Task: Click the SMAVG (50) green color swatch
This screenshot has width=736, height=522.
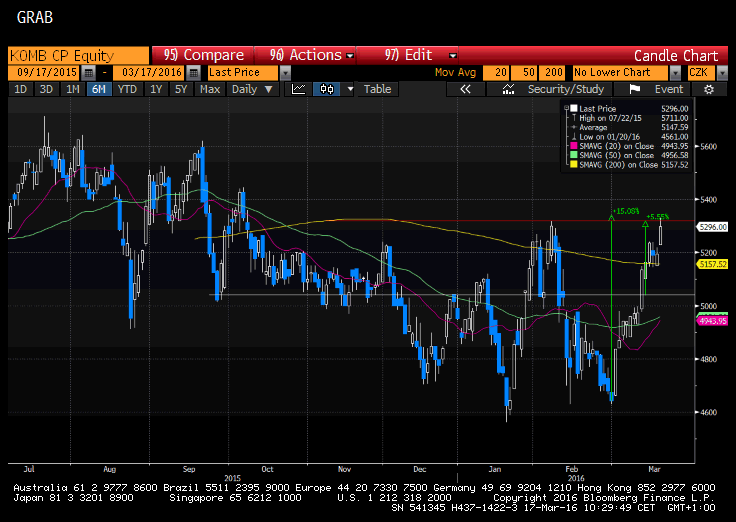Action: 574,155
